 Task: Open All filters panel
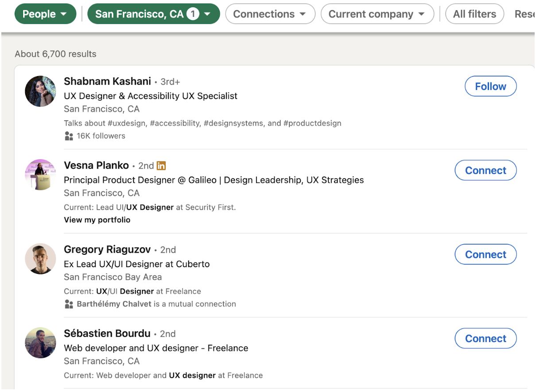tap(474, 14)
